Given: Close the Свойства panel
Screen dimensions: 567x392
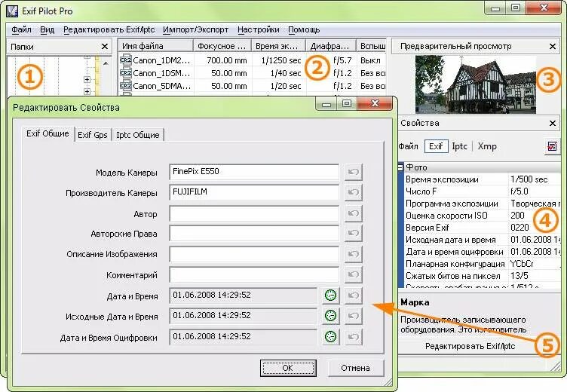Looking at the screenshot, I should coord(552,124).
